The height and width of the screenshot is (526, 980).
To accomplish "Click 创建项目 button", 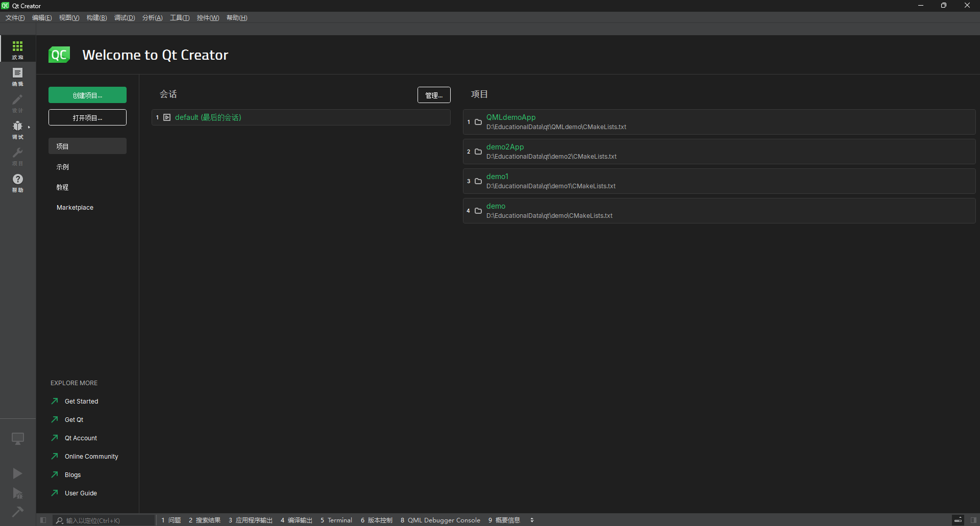I will (87, 95).
